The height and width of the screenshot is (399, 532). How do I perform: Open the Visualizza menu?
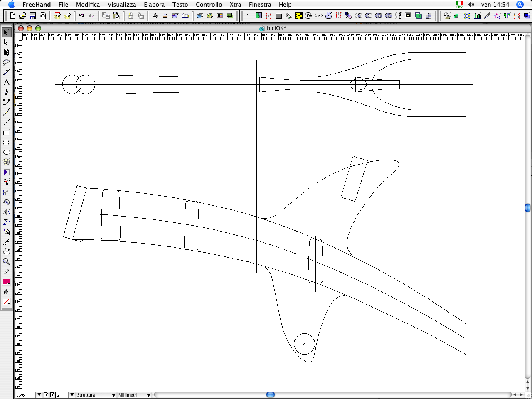(122, 5)
